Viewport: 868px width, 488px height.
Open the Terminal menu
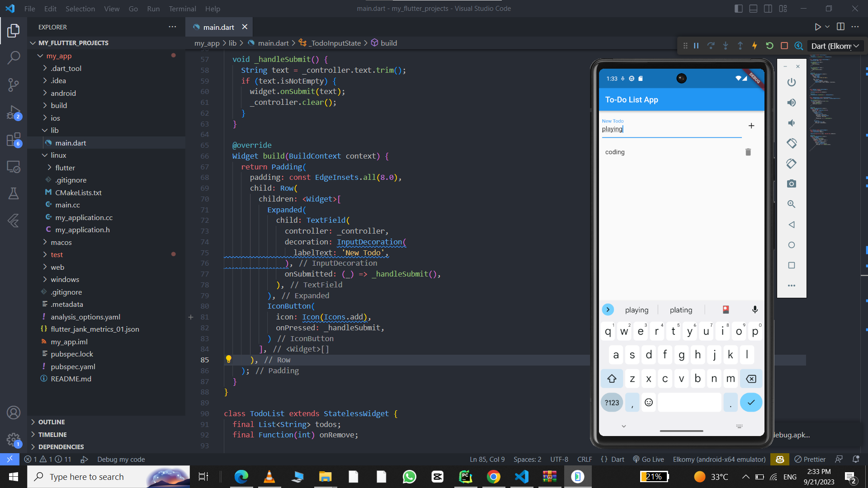click(x=182, y=9)
